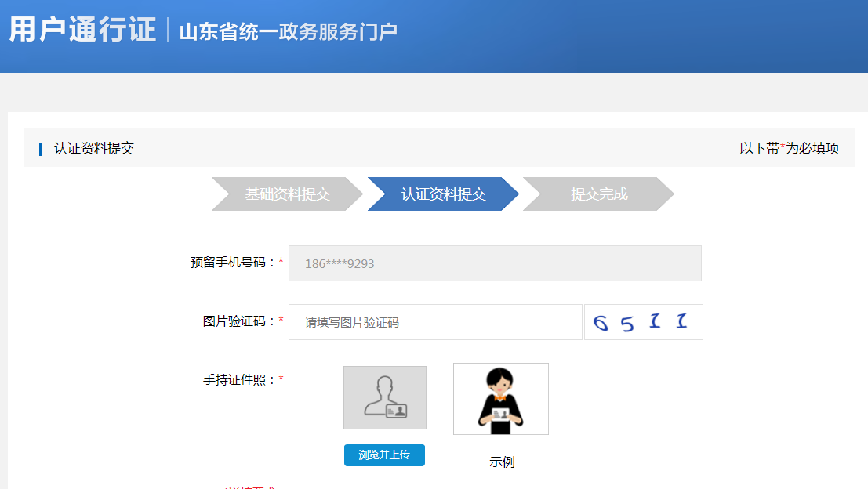
Task: Click the 图片验证码 field label
Action: click(x=239, y=321)
